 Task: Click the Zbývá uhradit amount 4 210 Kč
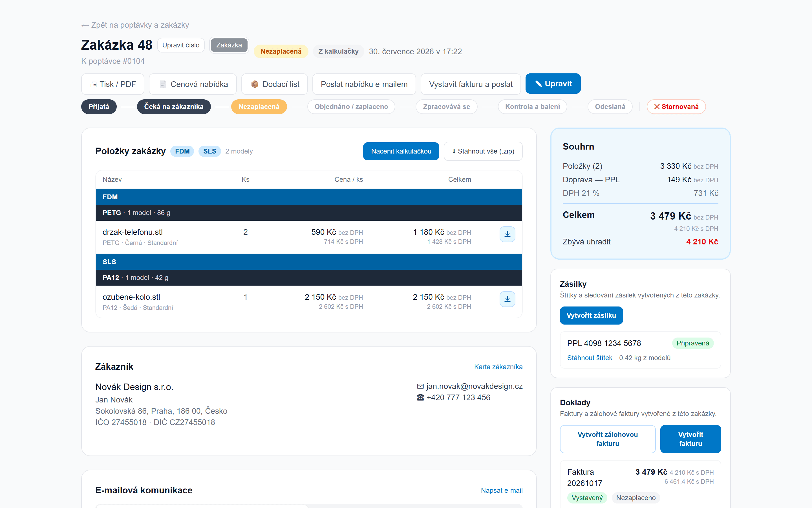click(x=702, y=242)
